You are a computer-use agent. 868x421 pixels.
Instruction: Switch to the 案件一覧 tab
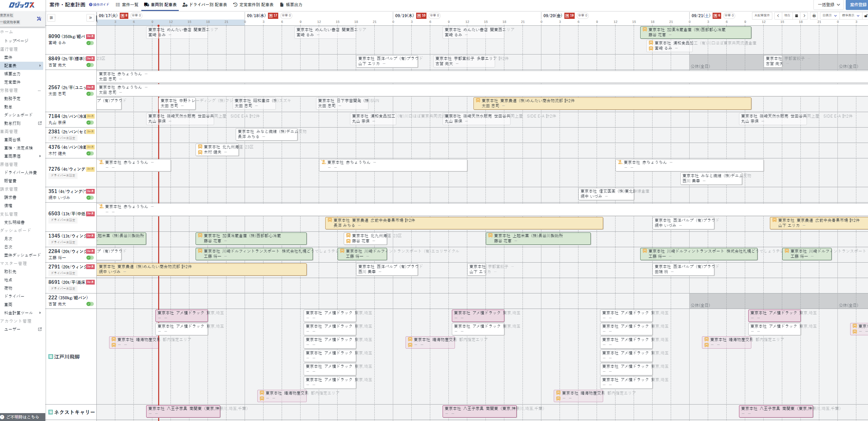127,5
